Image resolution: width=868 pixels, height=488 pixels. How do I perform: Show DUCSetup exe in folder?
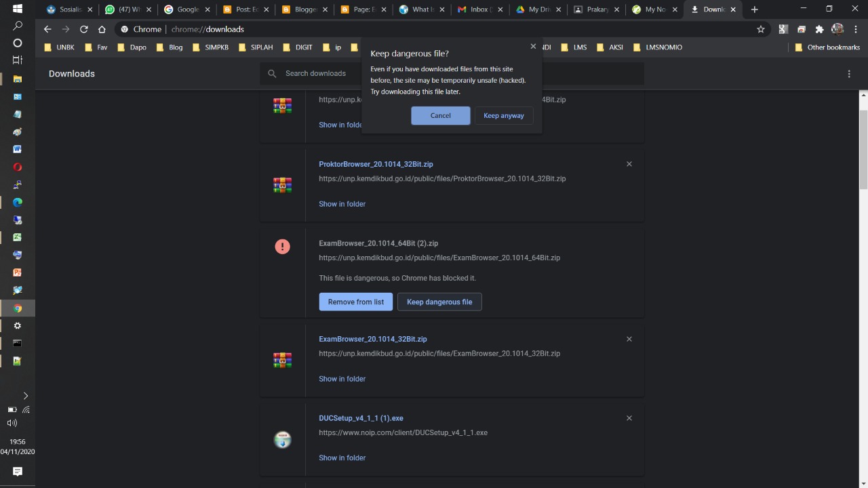coord(342,458)
